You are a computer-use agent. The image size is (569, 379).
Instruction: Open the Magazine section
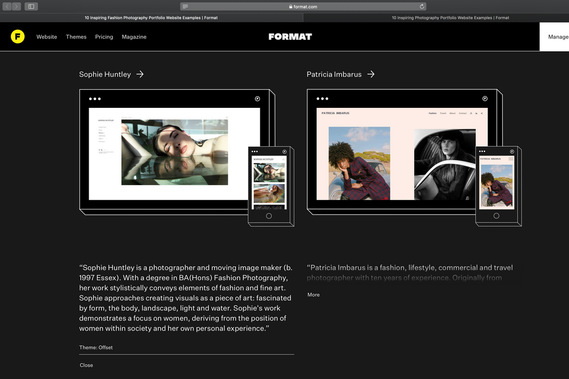click(x=134, y=37)
